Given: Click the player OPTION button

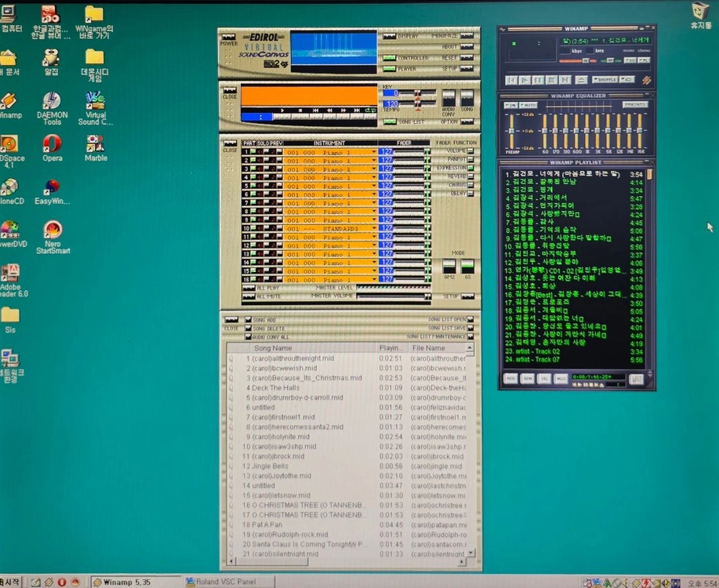Looking at the screenshot, I should (467, 122).
